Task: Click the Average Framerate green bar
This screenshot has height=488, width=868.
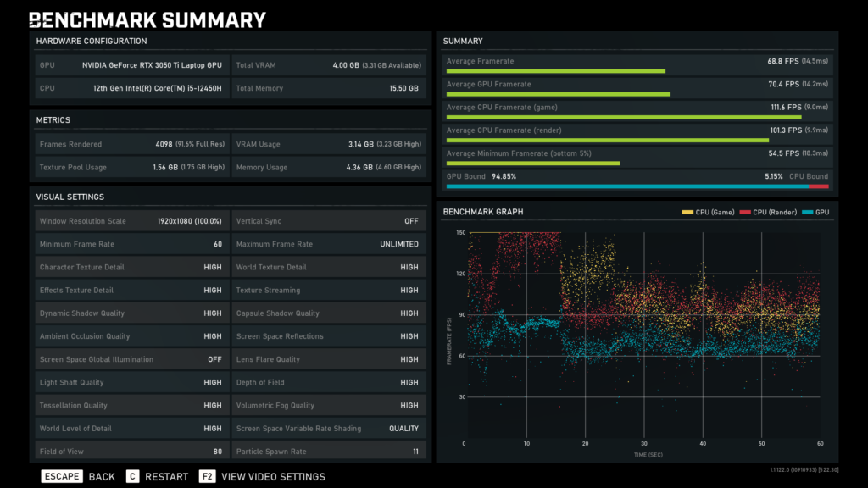Action: click(556, 71)
